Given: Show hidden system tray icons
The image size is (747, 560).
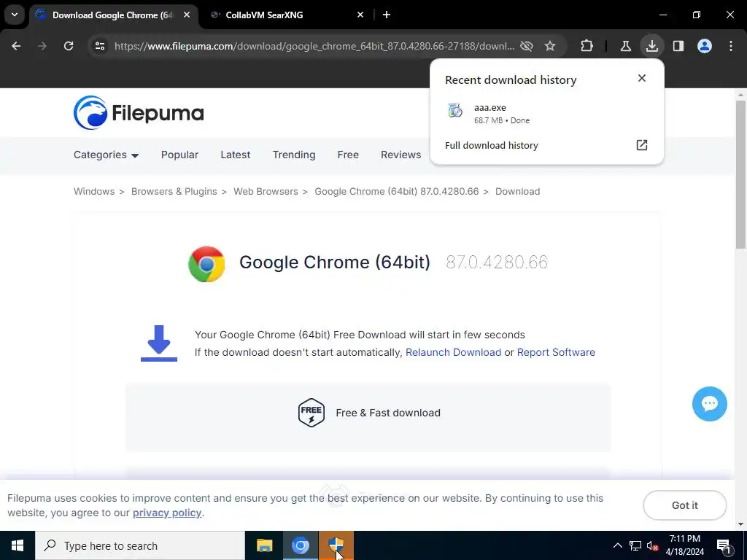Looking at the screenshot, I should [617, 545].
